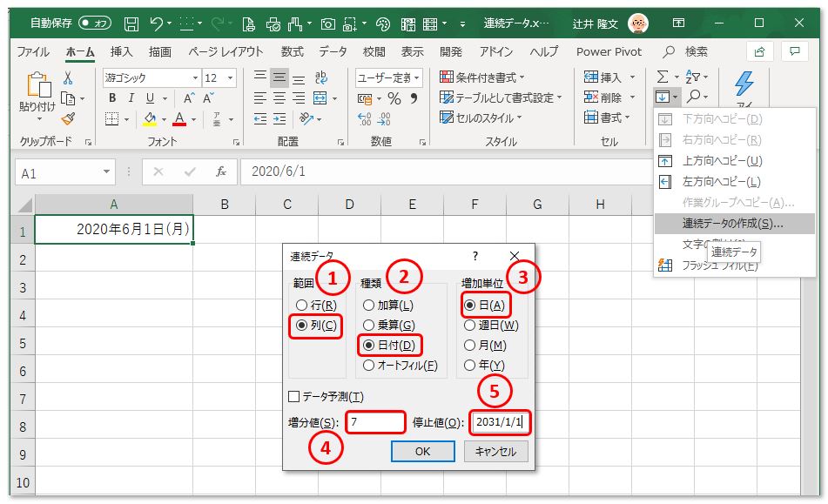The width and height of the screenshot is (828, 504).
Task: Click the Decrease Indent icon
Action: pos(259,119)
